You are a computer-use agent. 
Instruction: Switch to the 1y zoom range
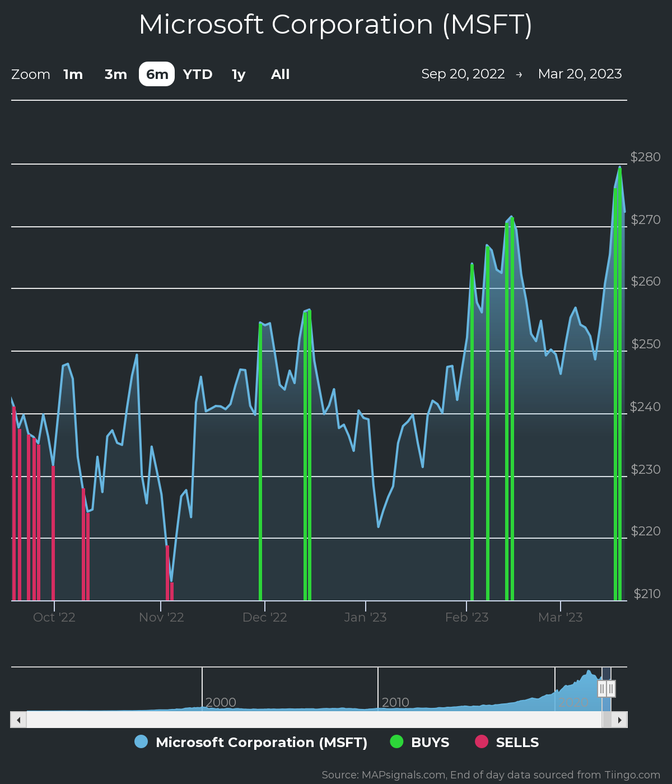(237, 74)
